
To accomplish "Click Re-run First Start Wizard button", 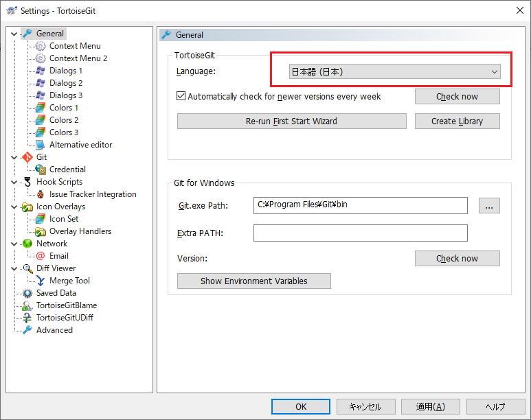I will click(x=291, y=121).
